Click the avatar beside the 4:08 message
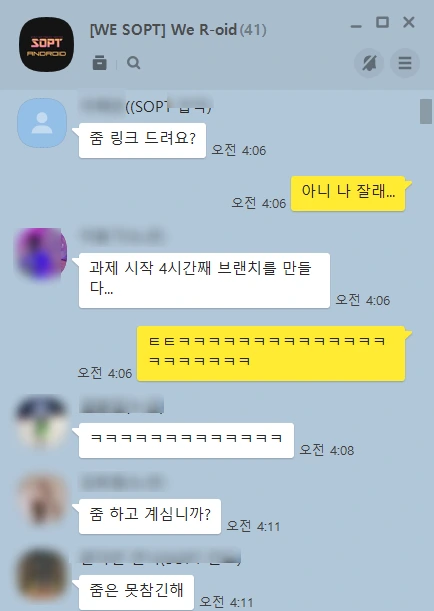The image size is (434, 611). 41,421
